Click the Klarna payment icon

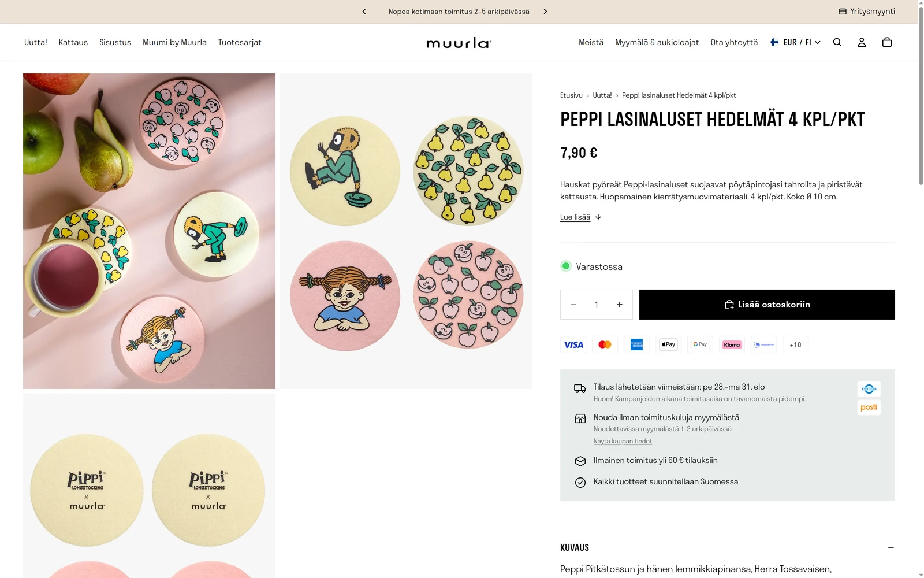[732, 344]
